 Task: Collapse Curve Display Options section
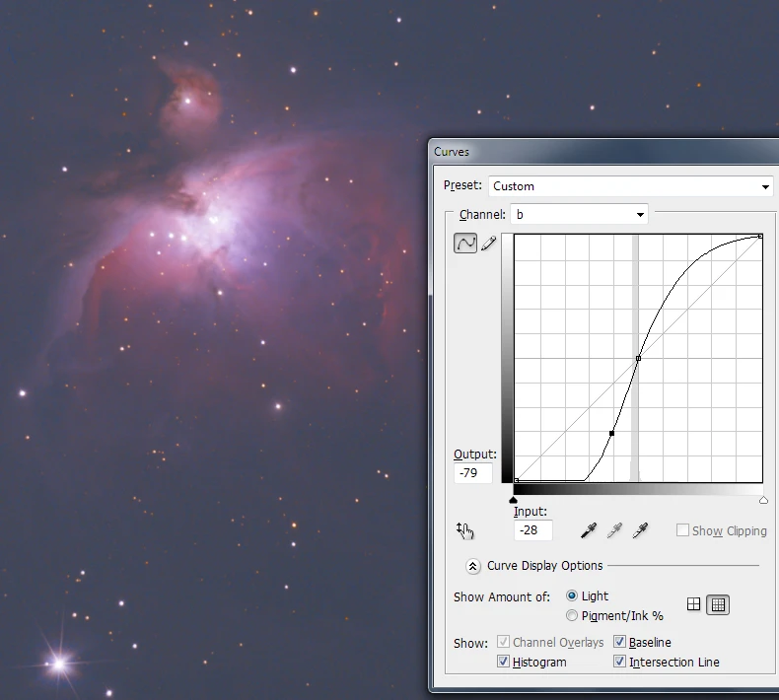coord(472,566)
